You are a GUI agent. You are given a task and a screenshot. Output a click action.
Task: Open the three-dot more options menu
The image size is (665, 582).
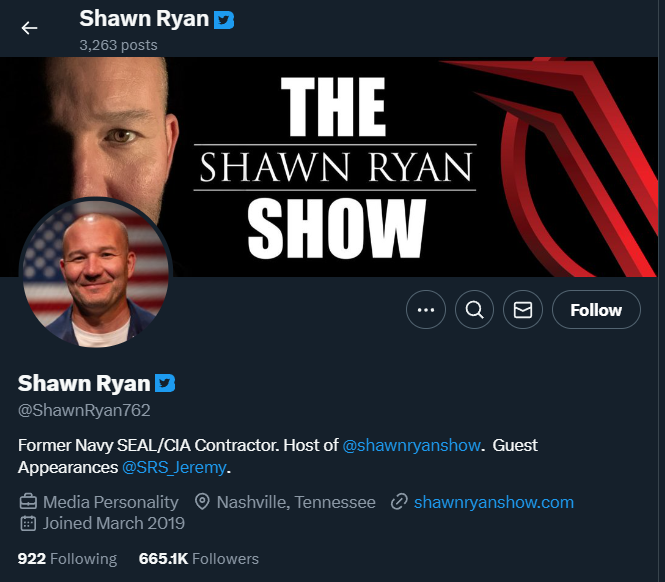pyautogui.click(x=426, y=310)
